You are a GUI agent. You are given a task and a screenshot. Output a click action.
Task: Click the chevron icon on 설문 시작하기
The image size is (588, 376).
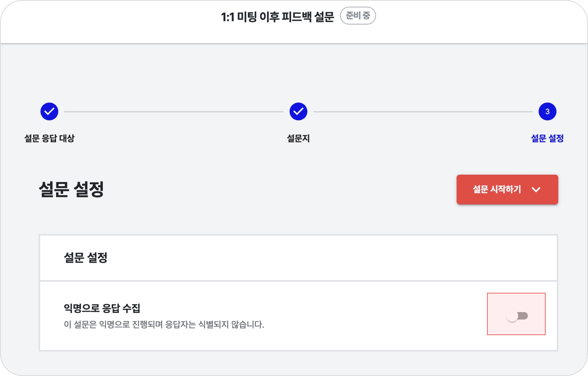click(x=536, y=189)
